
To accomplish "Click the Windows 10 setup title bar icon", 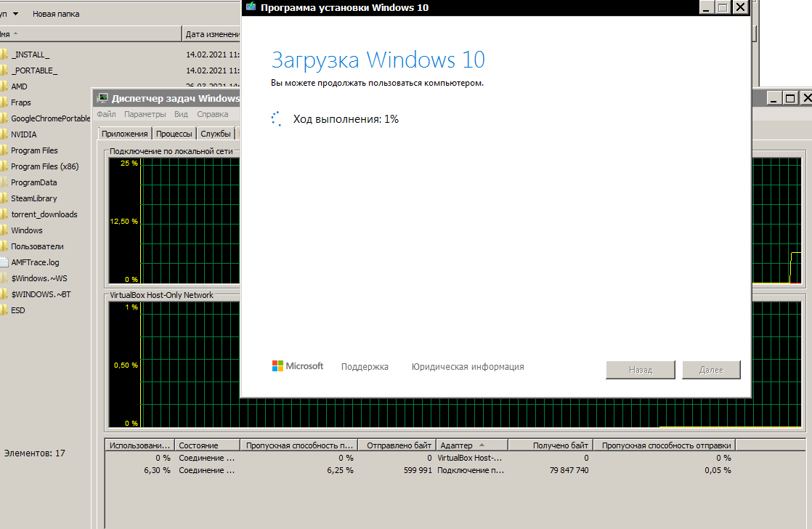I will point(251,7).
